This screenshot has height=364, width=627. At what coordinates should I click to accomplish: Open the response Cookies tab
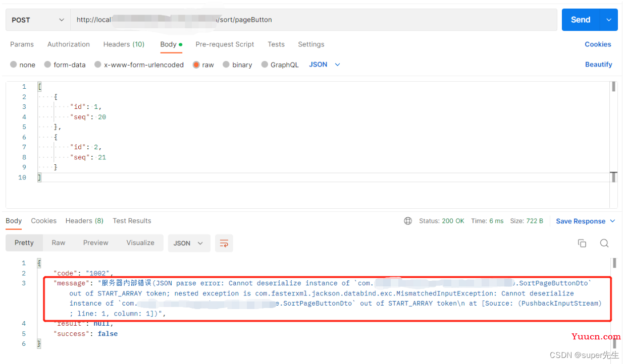coord(44,221)
